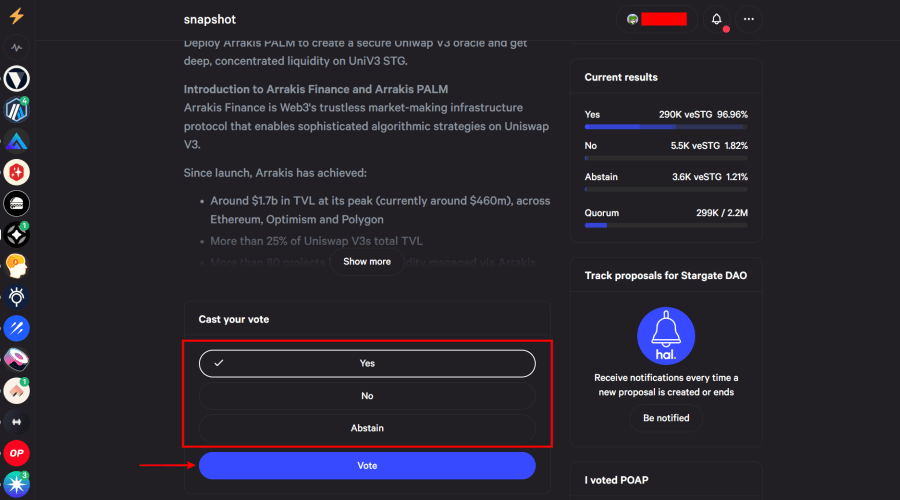This screenshot has width=900, height=500.
Task: Open the red gem-on-cream space icon
Action: tap(17, 172)
